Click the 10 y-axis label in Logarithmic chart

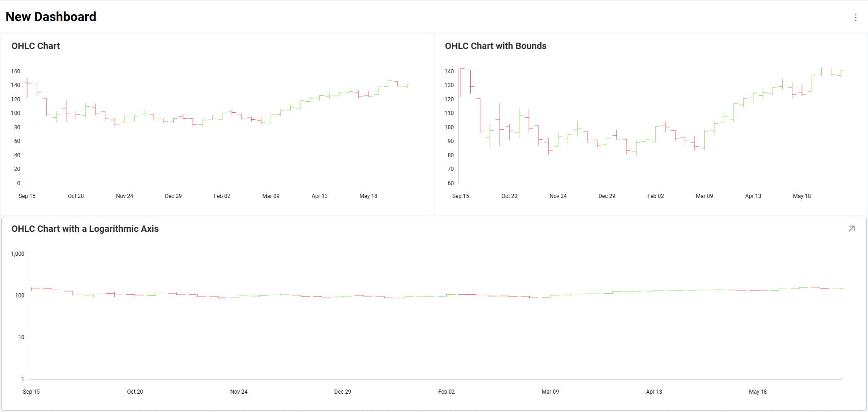[22, 337]
